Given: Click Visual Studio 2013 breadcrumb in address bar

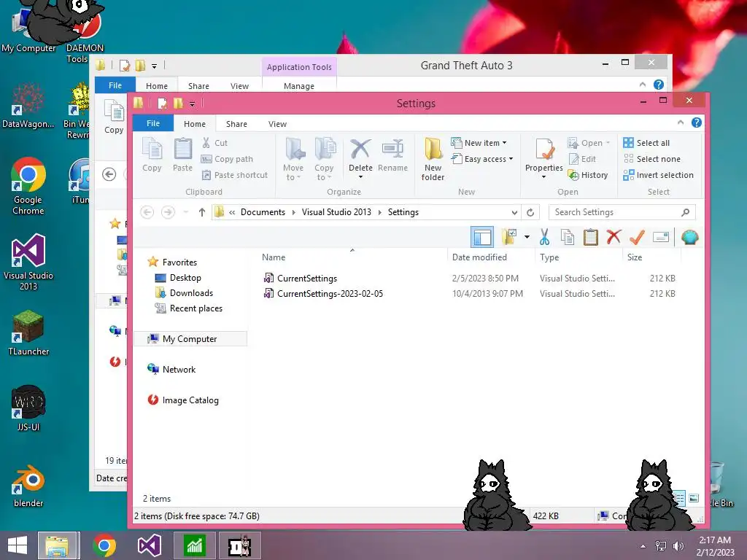Looking at the screenshot, I should coord(336,212).
